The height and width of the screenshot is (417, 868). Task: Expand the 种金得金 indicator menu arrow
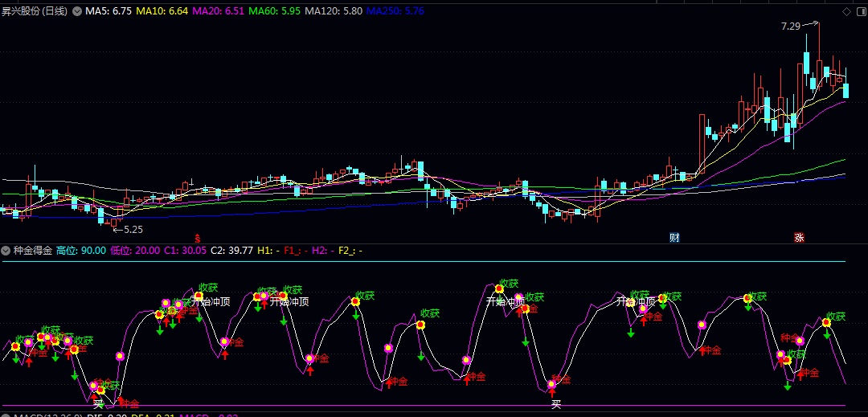point(6,251)
